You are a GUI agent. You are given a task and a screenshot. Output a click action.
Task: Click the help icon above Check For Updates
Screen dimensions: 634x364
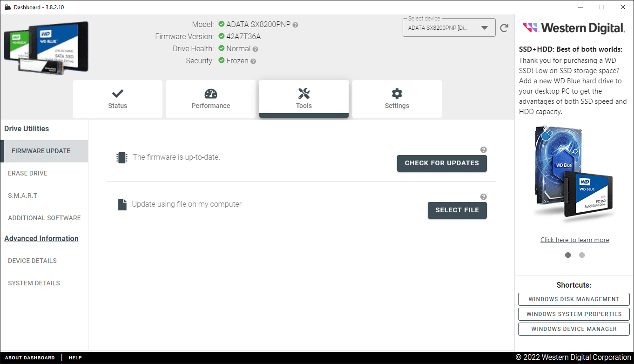[x=484, y=150]
